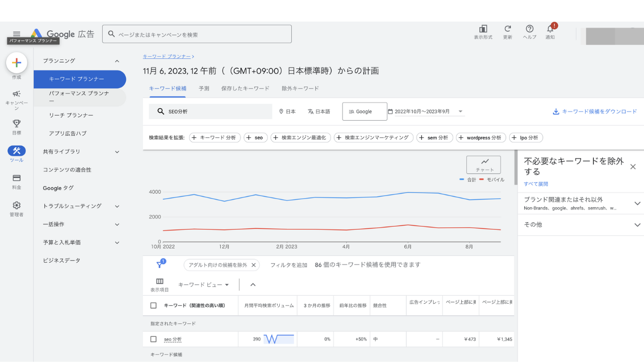Open the Billing card icon

[x=17, y=178]
